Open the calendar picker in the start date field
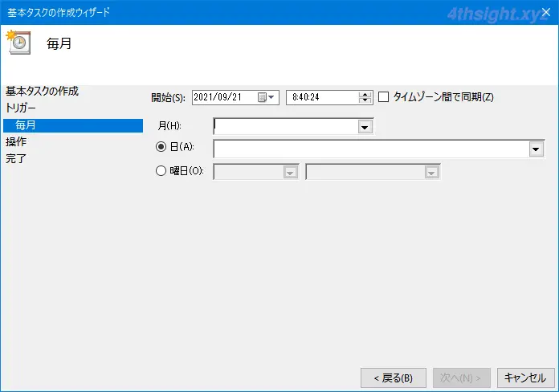Screen dimensions: 559x392 coord(266,97)
